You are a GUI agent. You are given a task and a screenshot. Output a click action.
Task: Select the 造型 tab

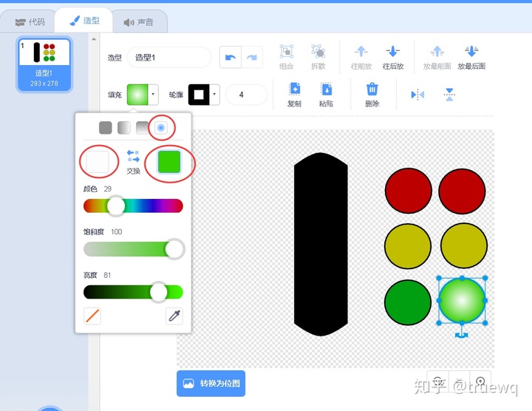[x=85, y=21]
